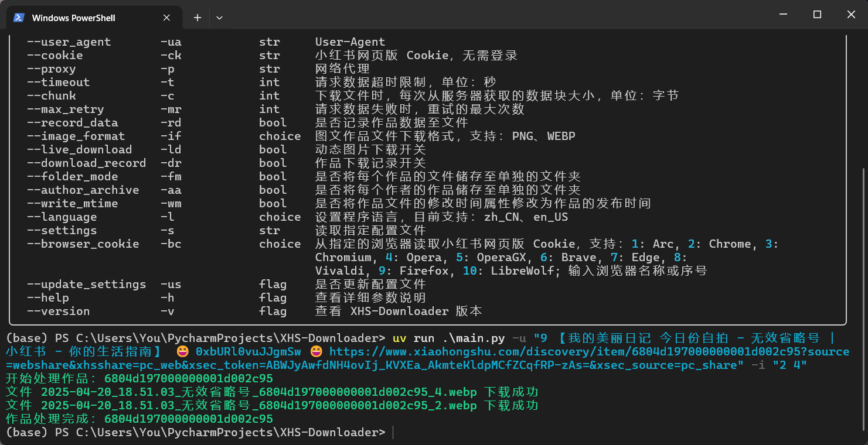
Task: Expand the new tab profile dropdown
Action: 219,18
